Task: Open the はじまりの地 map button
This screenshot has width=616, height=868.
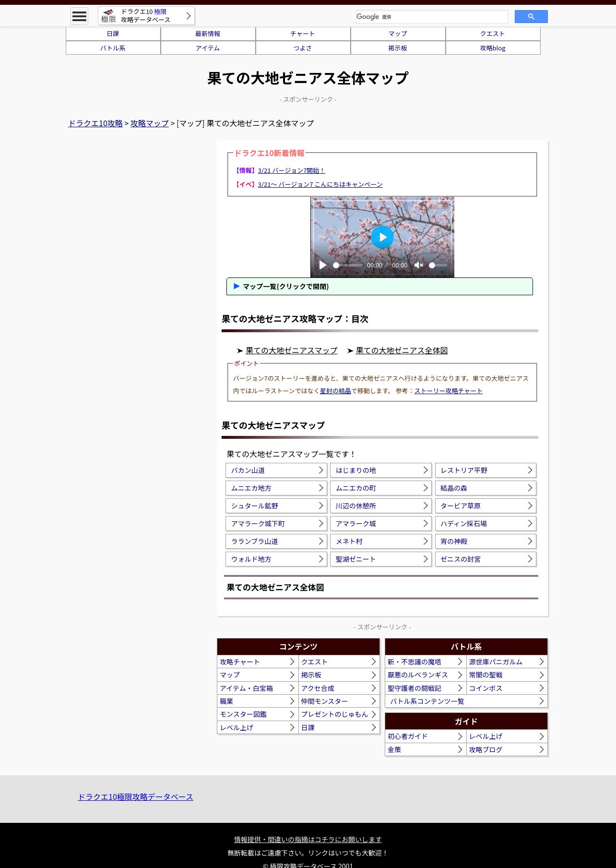Action: click(x=381, y=470)
